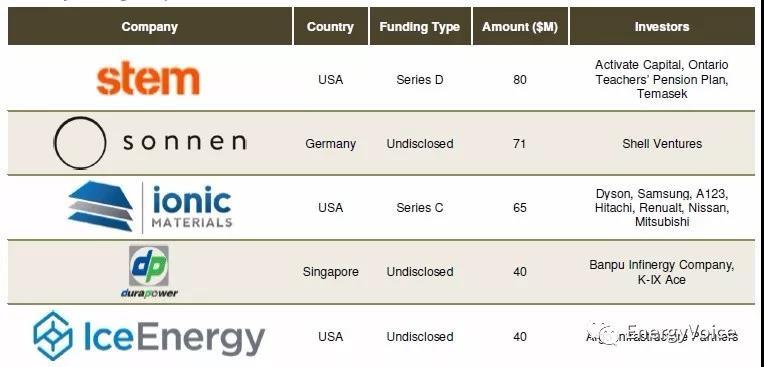Select the Company column header
Image resolution: width=764 pixels, height=367 pixels.
click(150, 26)
